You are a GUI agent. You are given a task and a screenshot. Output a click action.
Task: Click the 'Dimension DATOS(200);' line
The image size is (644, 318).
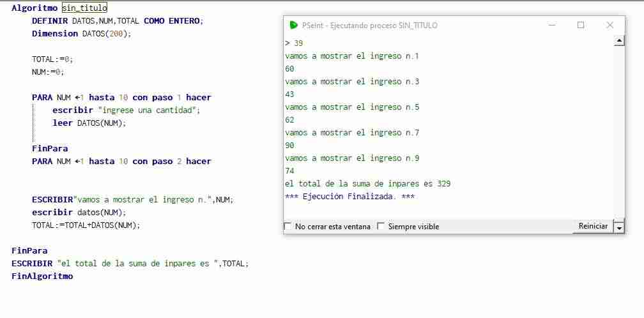point(82,34)
